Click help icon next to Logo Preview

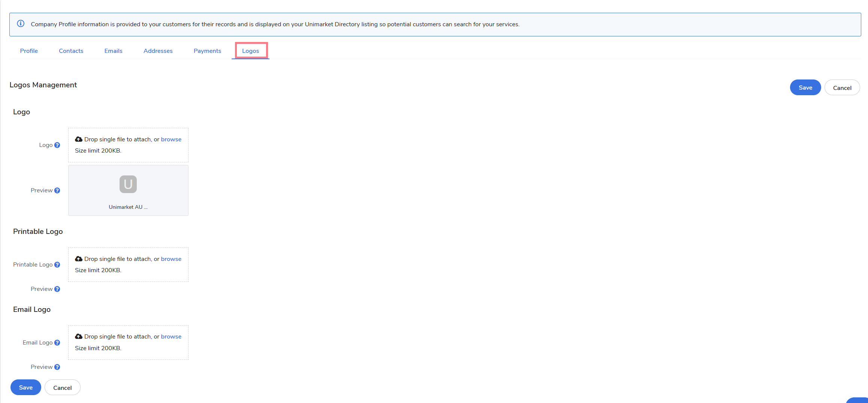[x=57, y=190]
